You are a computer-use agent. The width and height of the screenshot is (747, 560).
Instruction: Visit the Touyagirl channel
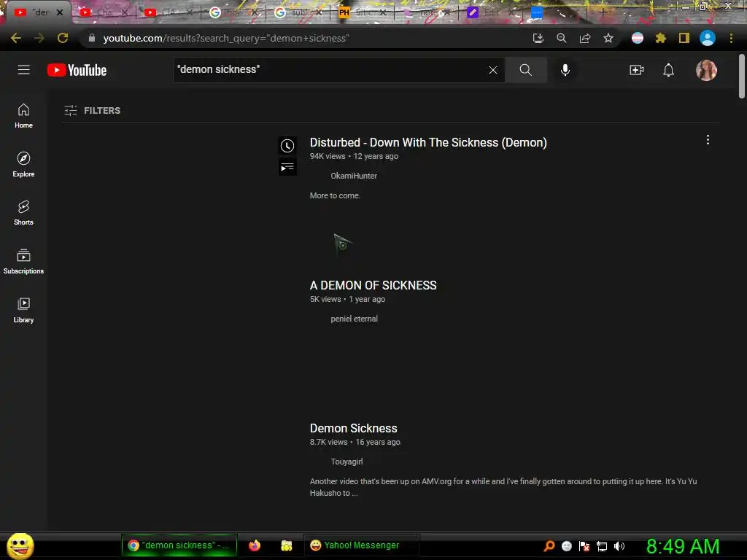(347, 462)
